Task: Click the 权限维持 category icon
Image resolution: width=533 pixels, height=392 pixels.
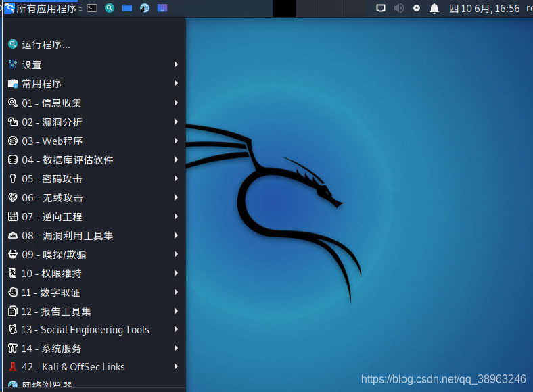Action: (x=13, y=274)
